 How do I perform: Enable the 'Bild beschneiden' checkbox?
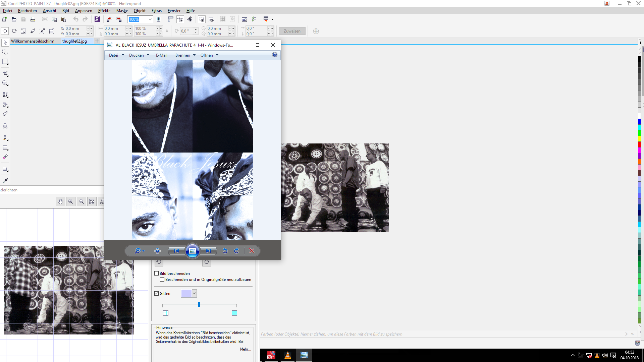click(156, 274)
